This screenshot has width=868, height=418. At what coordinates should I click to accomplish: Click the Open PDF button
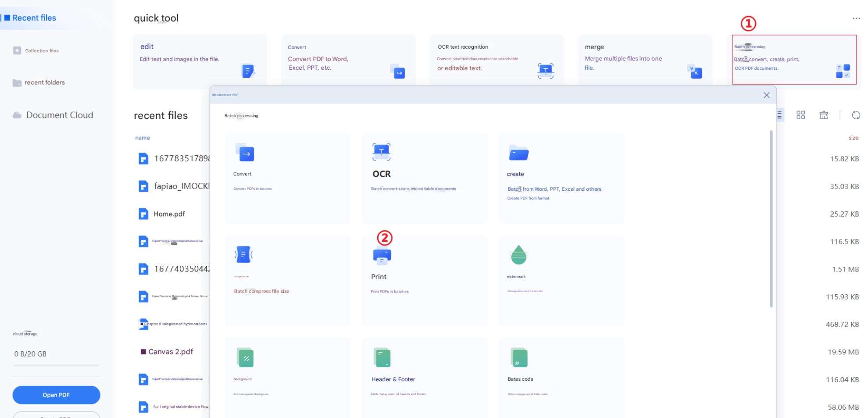point(56,395)
